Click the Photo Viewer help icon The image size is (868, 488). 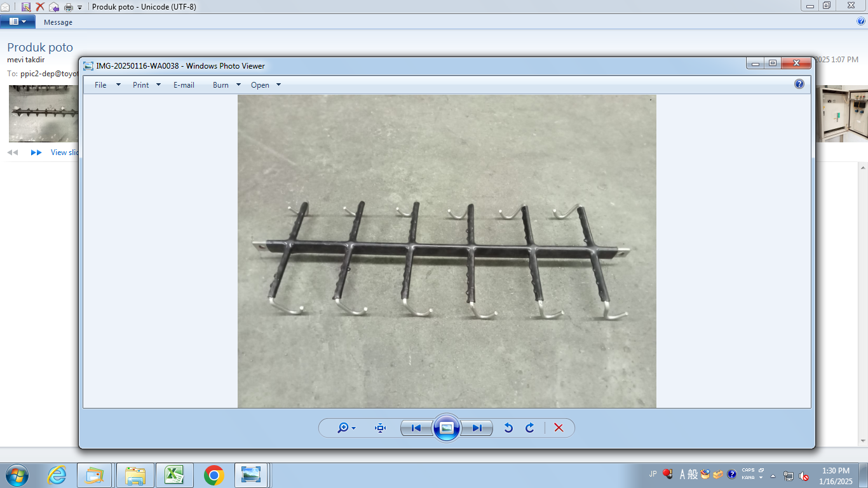click(799, 84)
